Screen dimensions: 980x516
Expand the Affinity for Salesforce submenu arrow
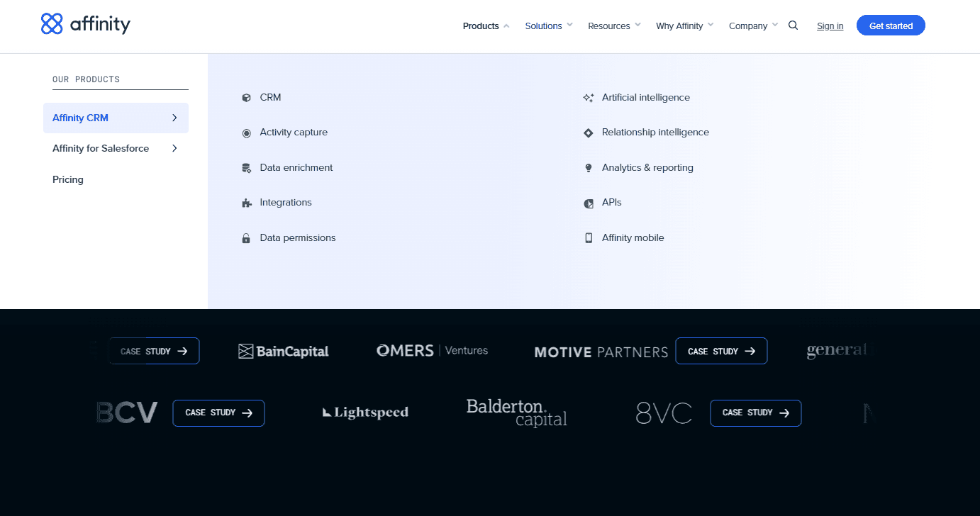[174, 148]
